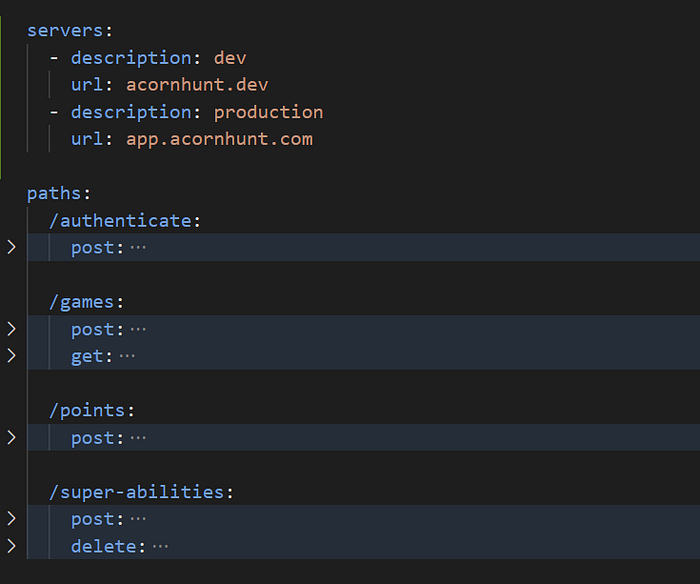Click the /authenticate path line

click(120, 220)
